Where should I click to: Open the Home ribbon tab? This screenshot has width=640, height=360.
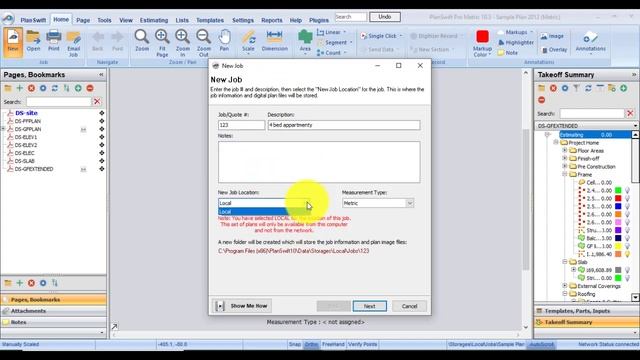[61, 19]
